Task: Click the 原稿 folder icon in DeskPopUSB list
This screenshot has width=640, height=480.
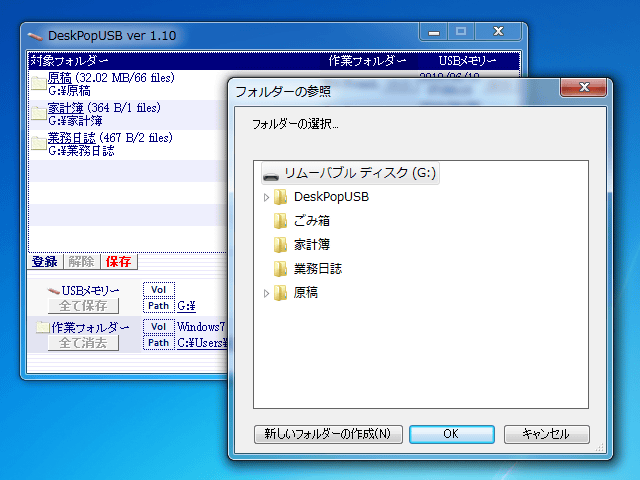Action: [39, 84]
